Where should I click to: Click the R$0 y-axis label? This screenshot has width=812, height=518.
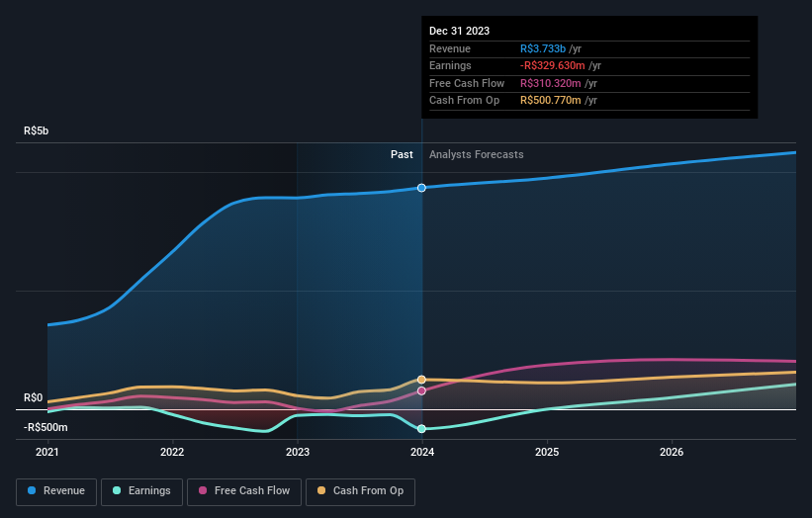click(34, 397)
